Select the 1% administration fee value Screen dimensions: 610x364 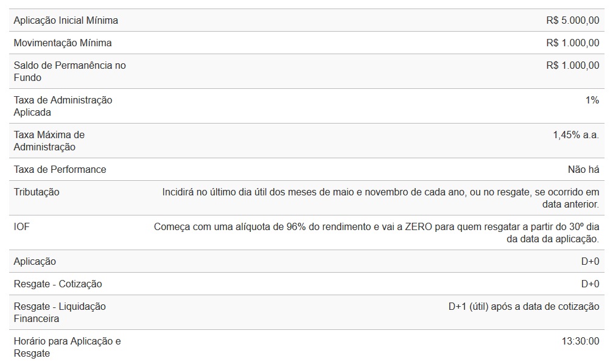[592, 100]
